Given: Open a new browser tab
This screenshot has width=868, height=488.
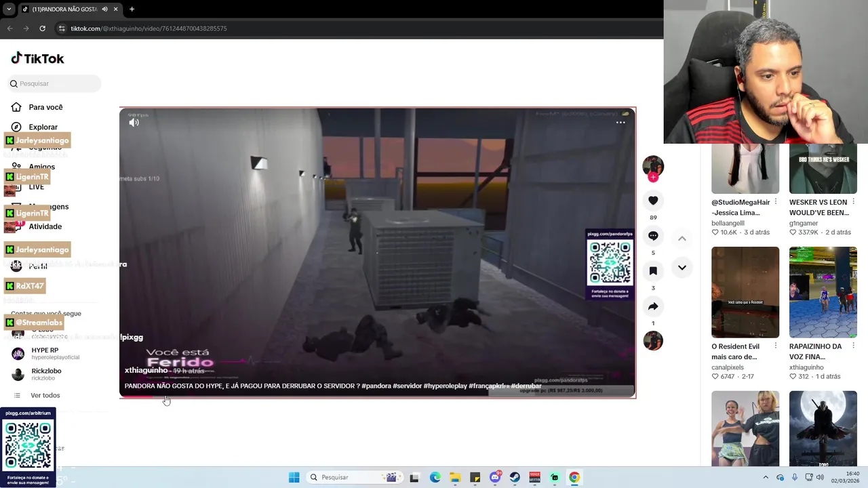Looking at the screenshot, I should (132, 9).
